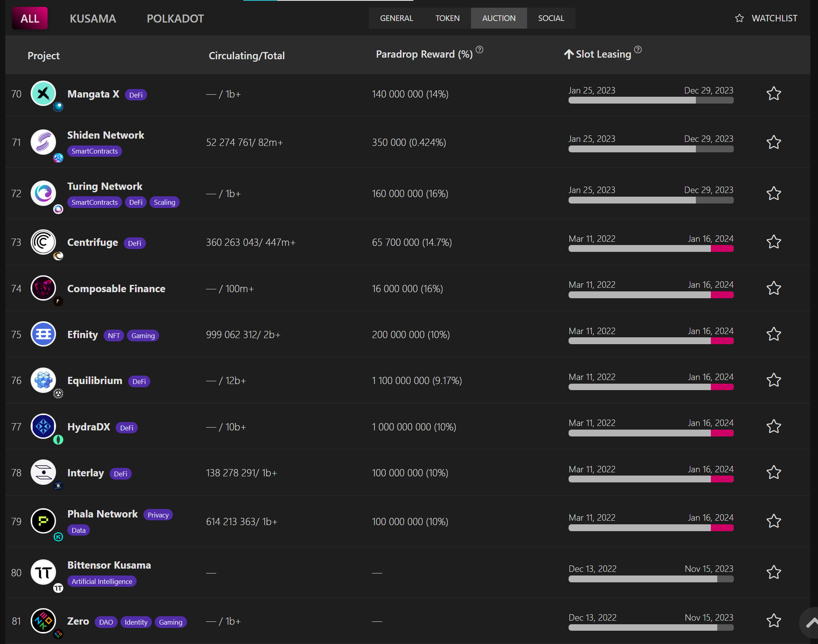Sort by Circulating/Total column header
Image resolution: width=818 pixels, height=644 pixels.
(x=247, y=56)
